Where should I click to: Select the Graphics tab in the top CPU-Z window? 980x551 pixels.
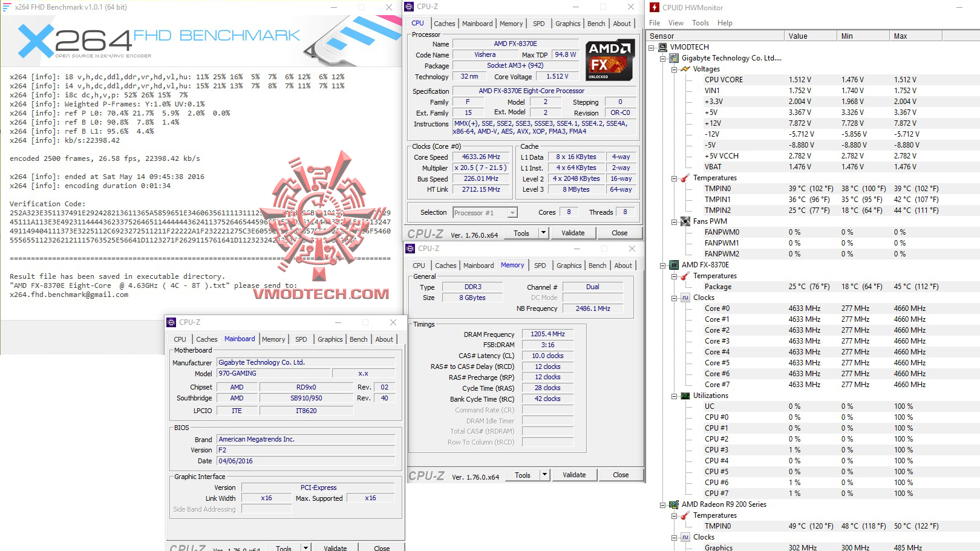point(568,24)
